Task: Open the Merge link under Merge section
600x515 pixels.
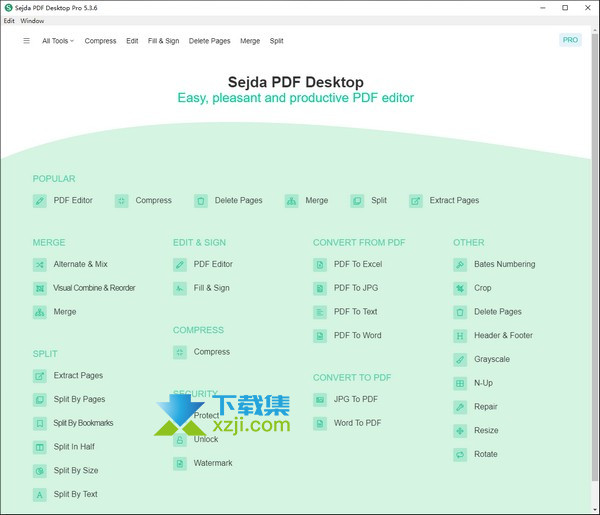Action: coord(65,312)
